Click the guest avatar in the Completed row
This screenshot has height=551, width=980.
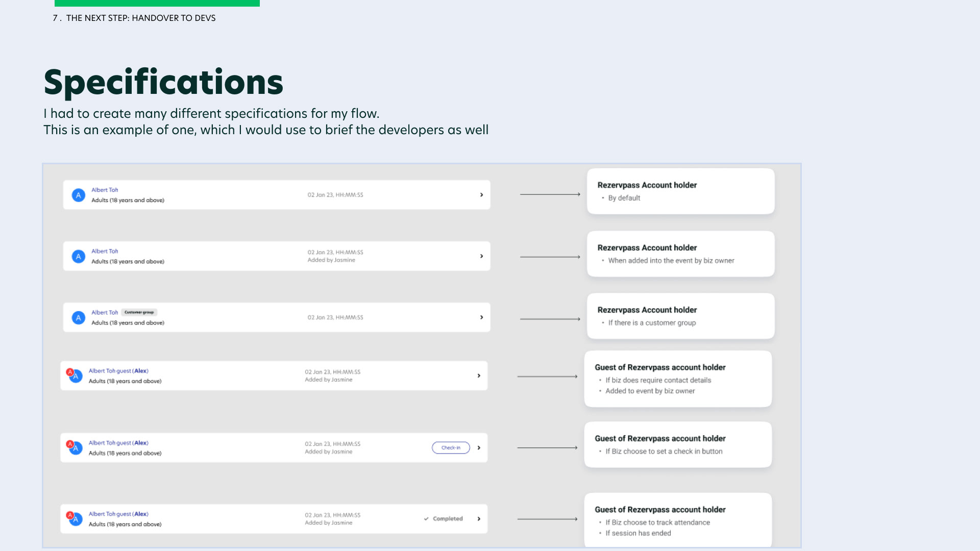pos(75,518)
